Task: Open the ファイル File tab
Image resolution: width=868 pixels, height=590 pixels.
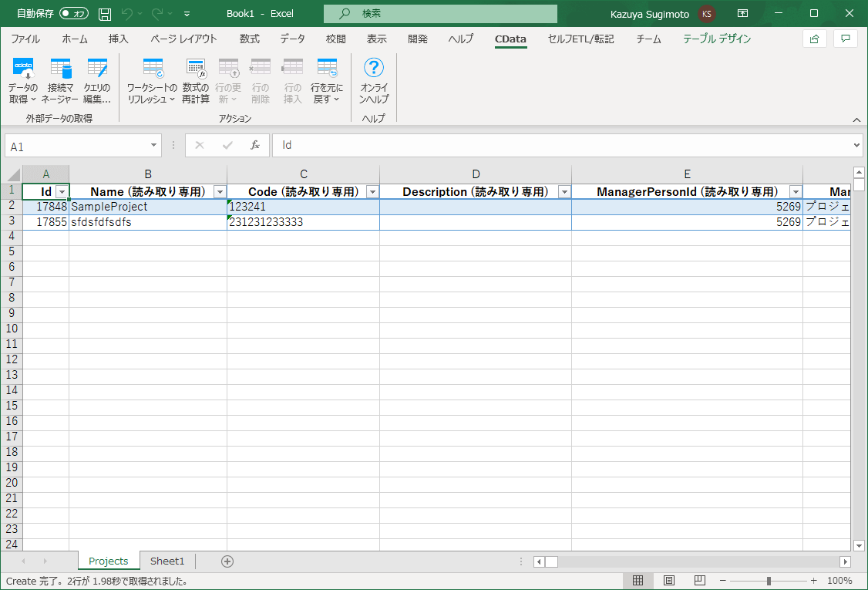Action: 25,39
